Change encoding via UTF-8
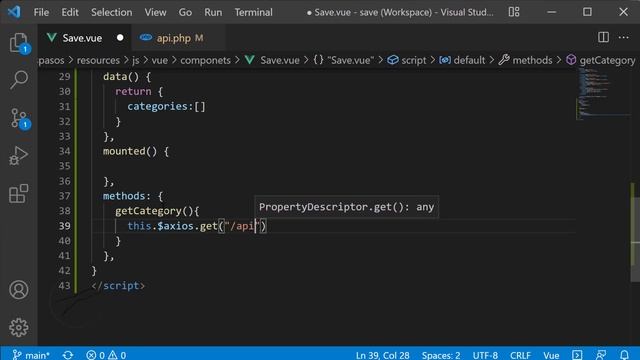The width and height of the screenshot is (640, 360). tap(485, 355)
